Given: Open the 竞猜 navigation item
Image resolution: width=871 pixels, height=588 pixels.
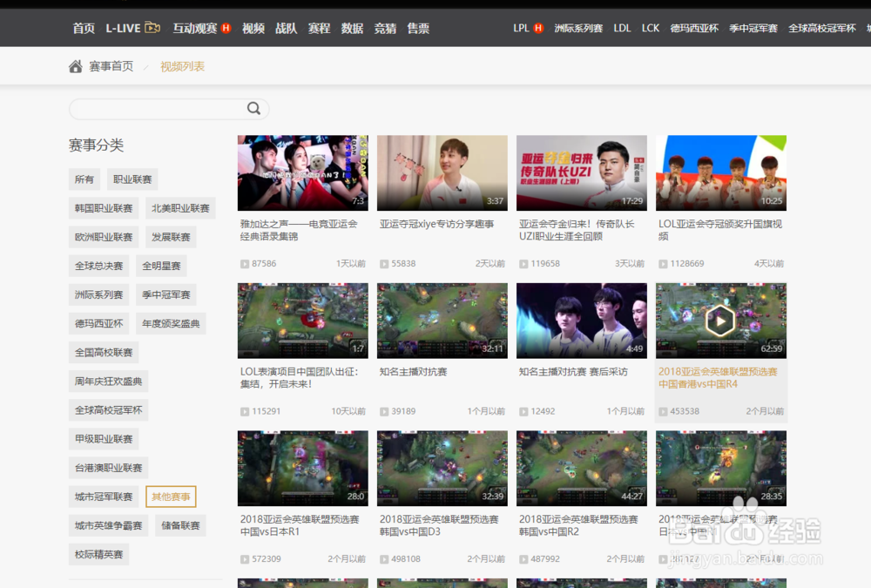Looking at the screenshot, I should click(385, 29).
